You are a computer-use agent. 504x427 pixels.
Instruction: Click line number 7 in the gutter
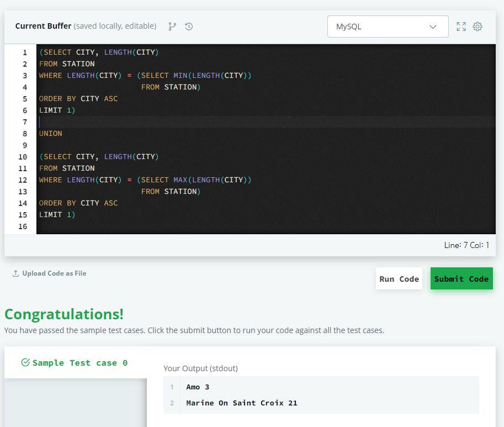[25, 122]
